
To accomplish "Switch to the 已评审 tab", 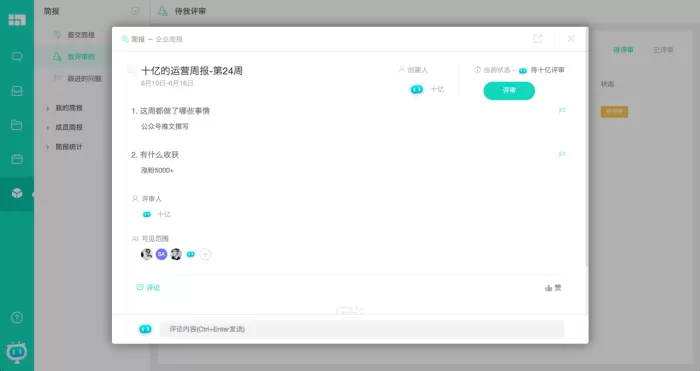I will coord(663,50).
